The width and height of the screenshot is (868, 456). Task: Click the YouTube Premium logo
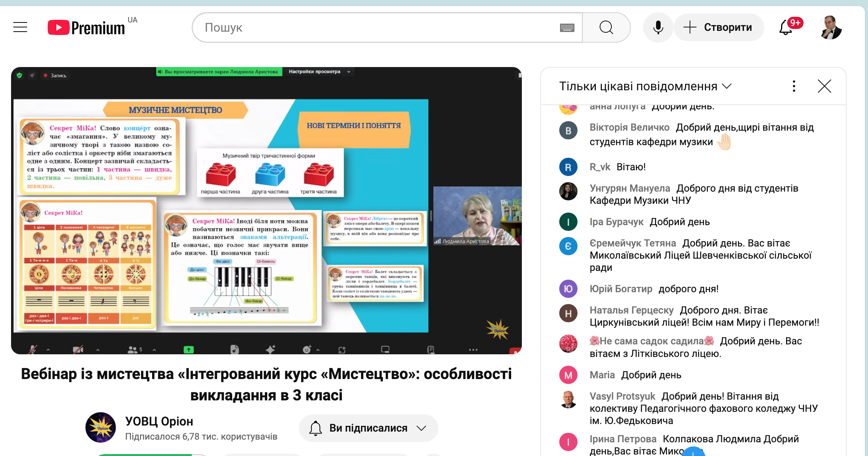click(86, 27)
